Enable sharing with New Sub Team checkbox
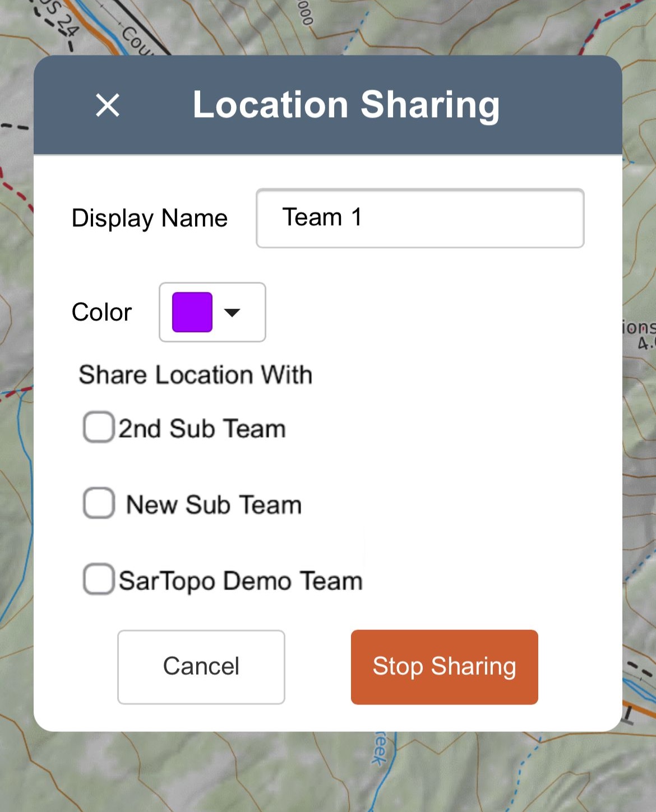The width and height of the screenshot is (656, 812). click(99, 503)
